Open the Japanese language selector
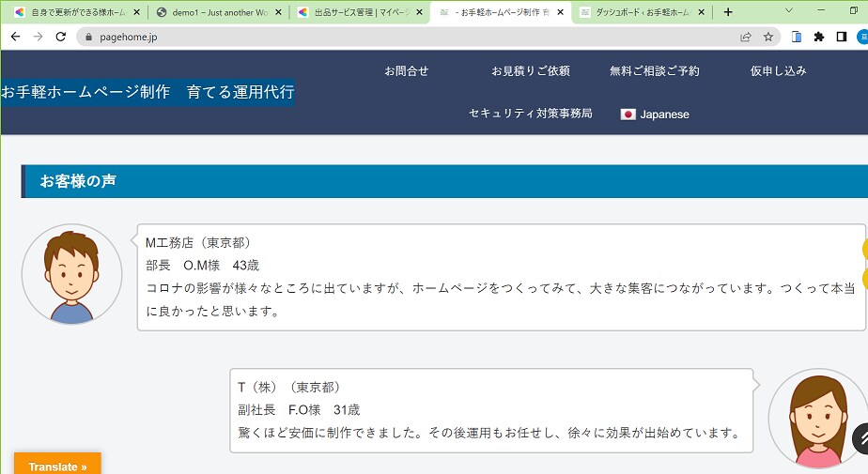This screenshot has width=868, height=474. coord(655,115)
